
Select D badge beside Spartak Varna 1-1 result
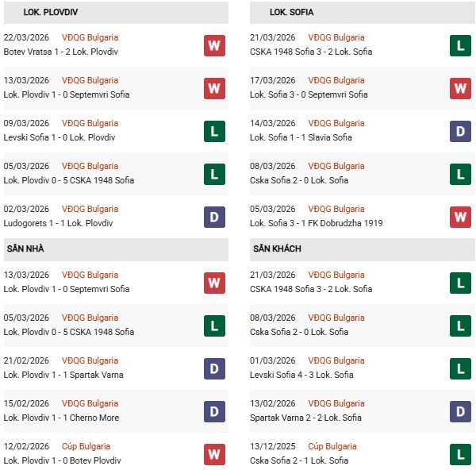(214, 368)
